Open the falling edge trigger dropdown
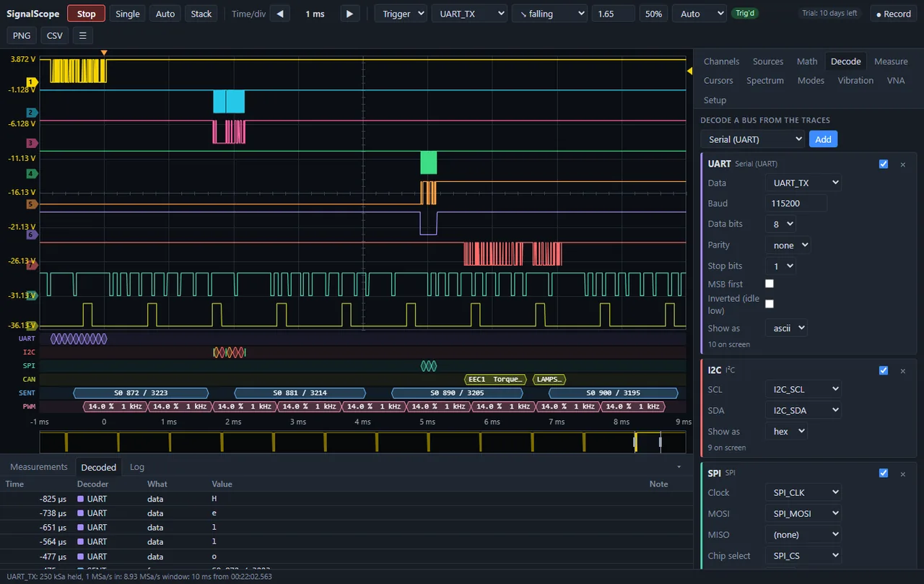The image size is (924, 584). (549, 14)
